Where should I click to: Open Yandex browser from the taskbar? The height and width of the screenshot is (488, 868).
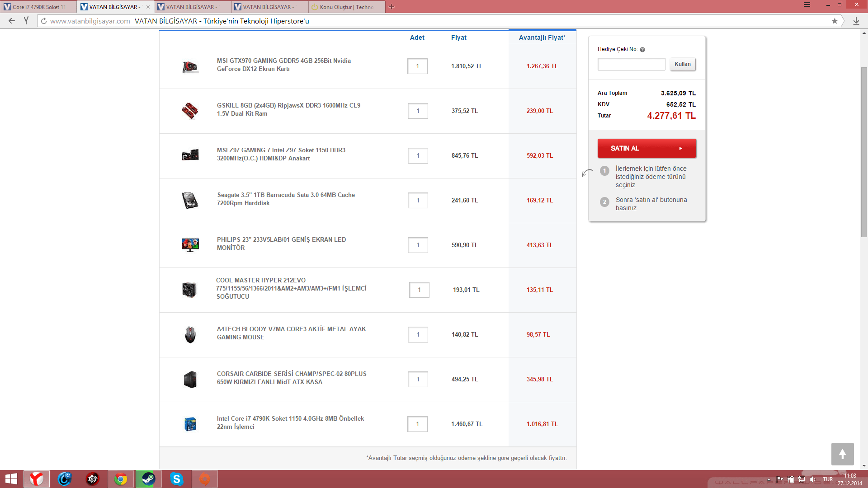tap(37, 479)
